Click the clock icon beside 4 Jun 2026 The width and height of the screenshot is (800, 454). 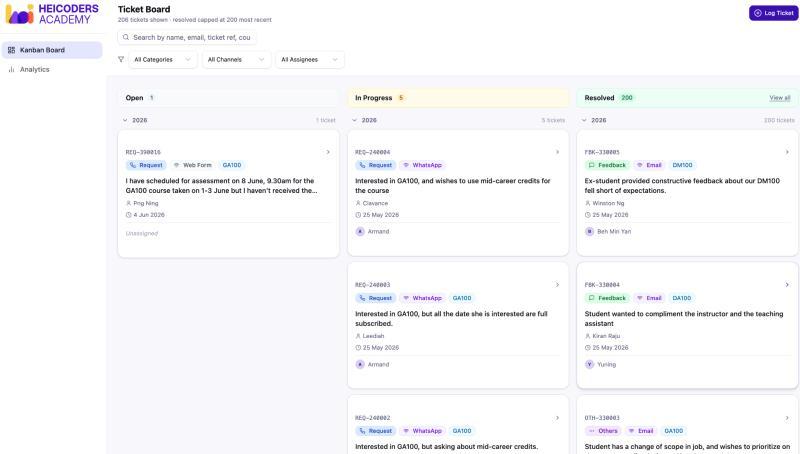[129, 215]
